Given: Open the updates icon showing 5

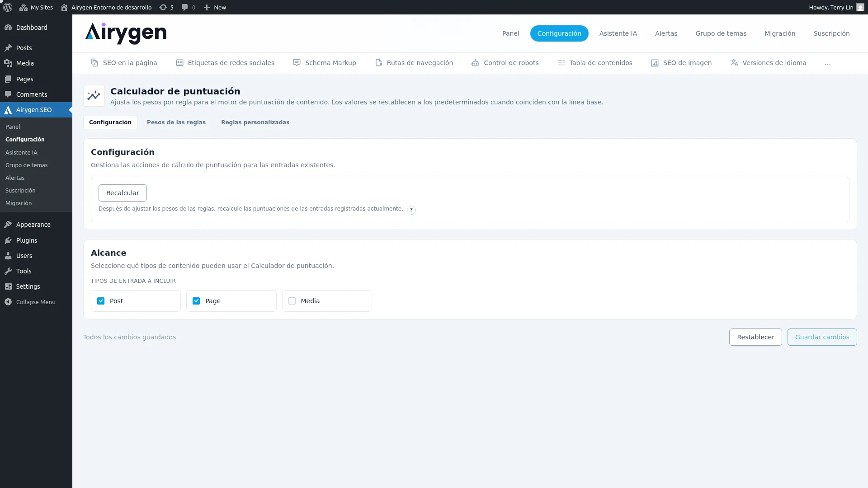Looking at the screenshot, I should [x=163, y=7].
